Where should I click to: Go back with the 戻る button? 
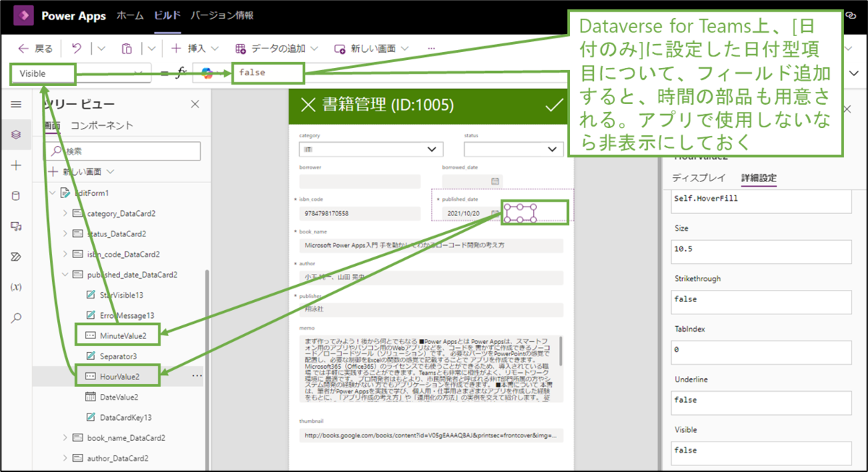35,48
